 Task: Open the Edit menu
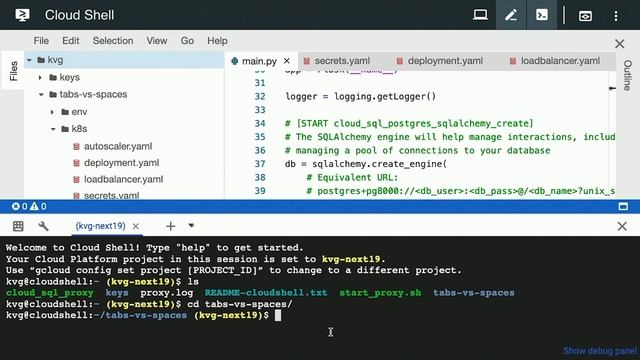tap(71, 41)
